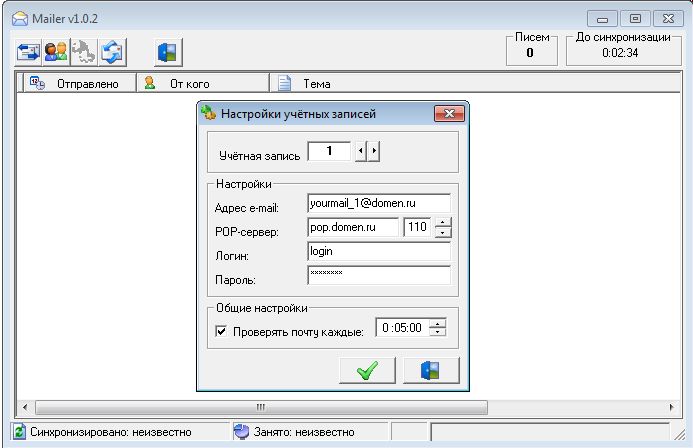Decrease the POP port with down arrow
Viewport: 693px width, 448px height.
(x=442, y=232)
